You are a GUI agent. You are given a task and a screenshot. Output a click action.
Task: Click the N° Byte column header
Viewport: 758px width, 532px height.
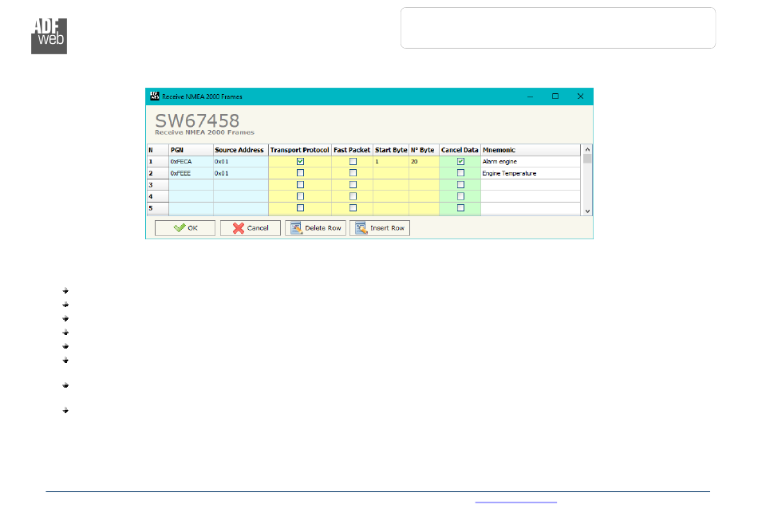tap(424, 150)
